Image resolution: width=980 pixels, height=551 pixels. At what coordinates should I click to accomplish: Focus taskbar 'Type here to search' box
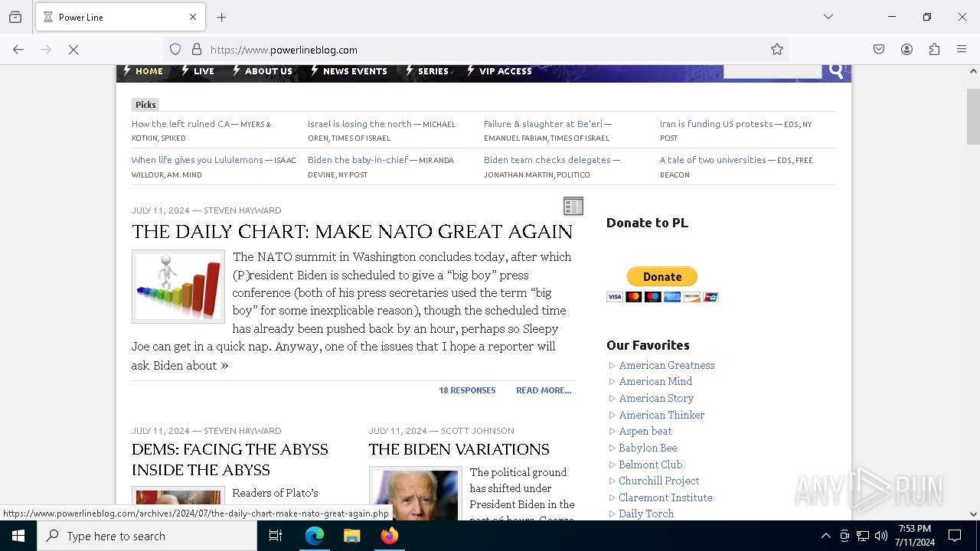pyautogui.click(x=147, y=536)
